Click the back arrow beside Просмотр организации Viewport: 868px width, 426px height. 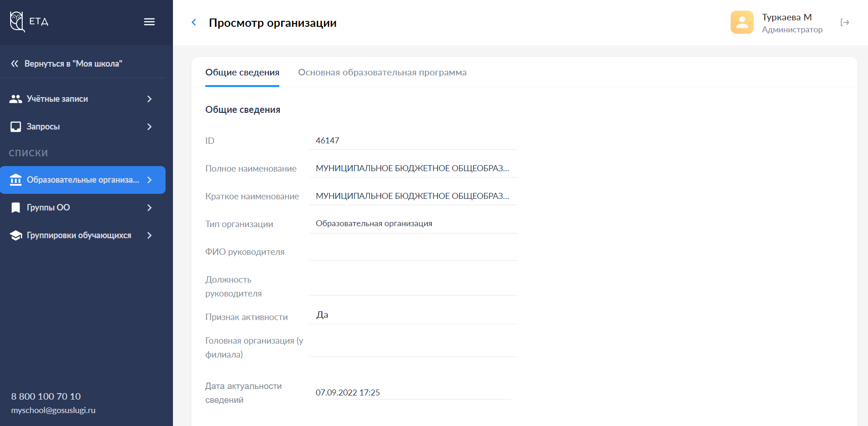click(x=194, y=22)
